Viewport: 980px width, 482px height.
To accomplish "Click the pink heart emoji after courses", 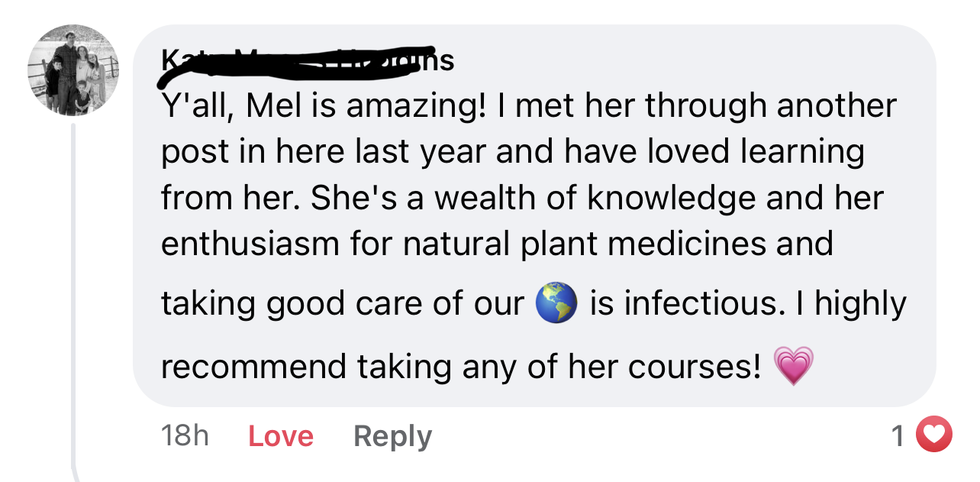I will 793,366.
